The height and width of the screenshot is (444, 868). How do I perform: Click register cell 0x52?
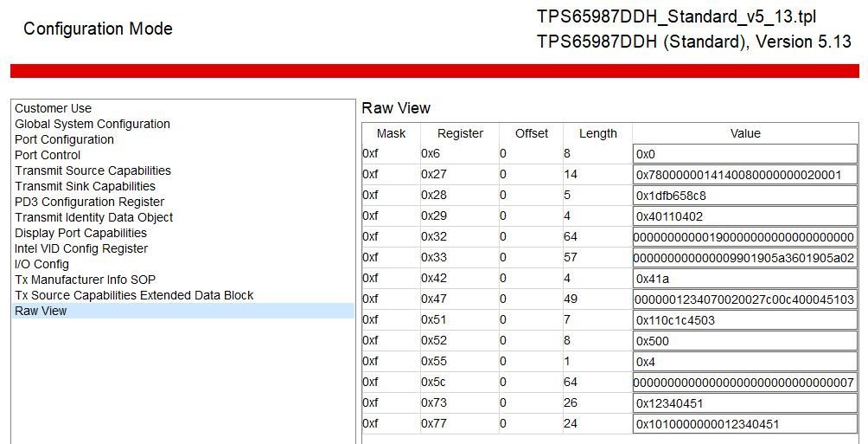[459, 341]
